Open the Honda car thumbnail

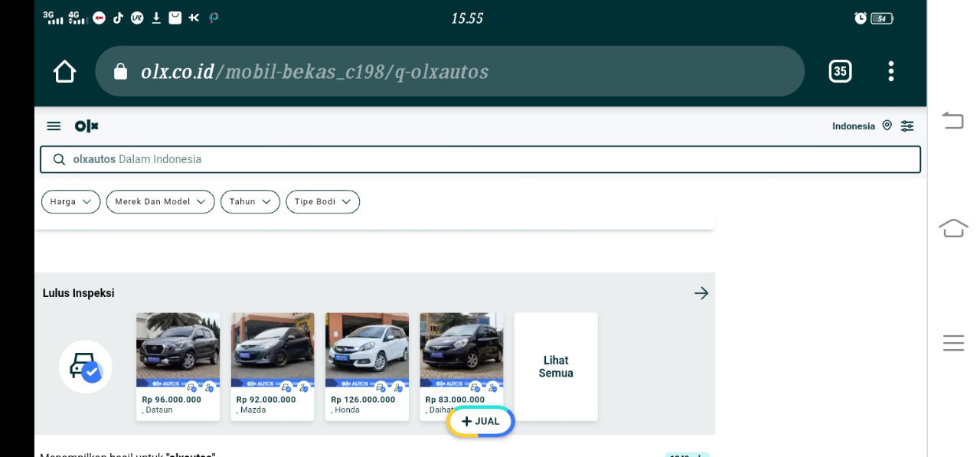click(x=367, y=350)
